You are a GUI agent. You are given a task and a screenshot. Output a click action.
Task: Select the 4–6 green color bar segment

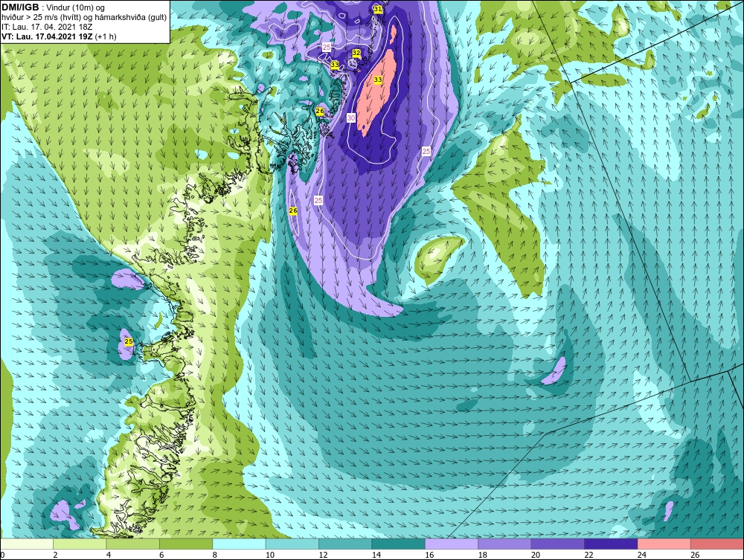(x=133, y=544)
